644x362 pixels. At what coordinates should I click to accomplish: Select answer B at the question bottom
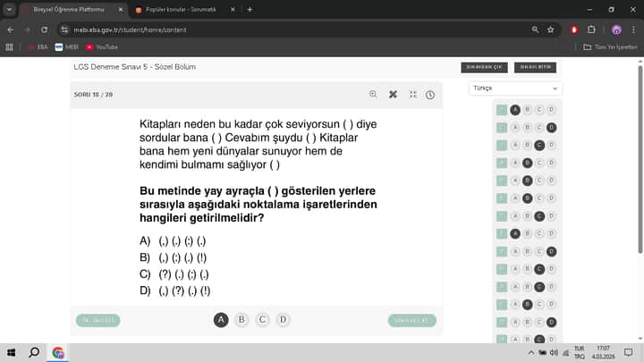pos(241,320)
